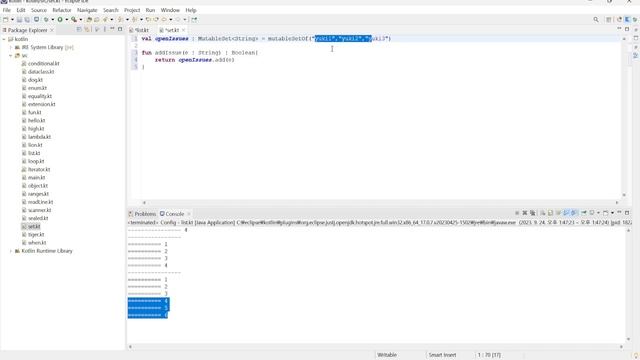Viewport: 640px width, 360px height.
Task: Click the New file toolbar icon
Action: (x=5, y=20)
